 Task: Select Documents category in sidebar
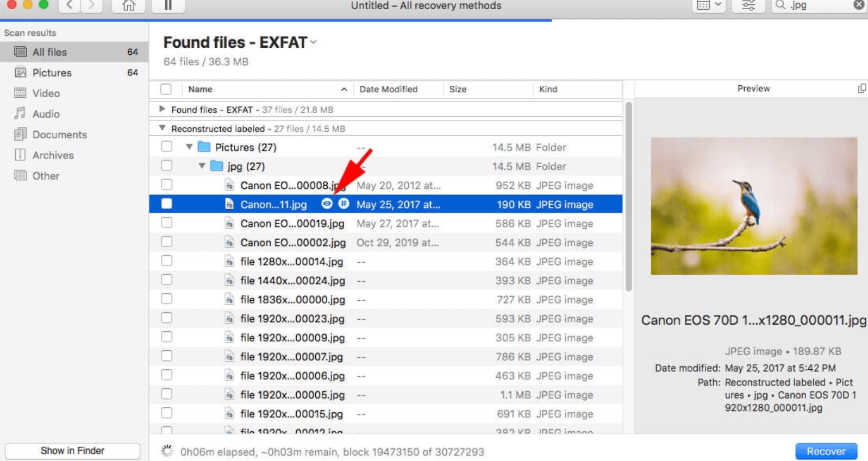74,135
